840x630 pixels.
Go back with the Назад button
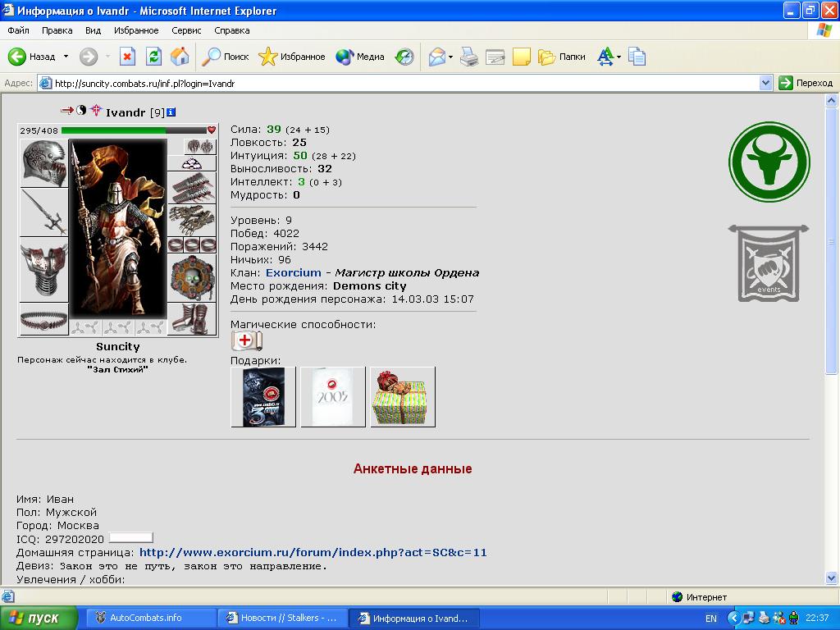32,57
